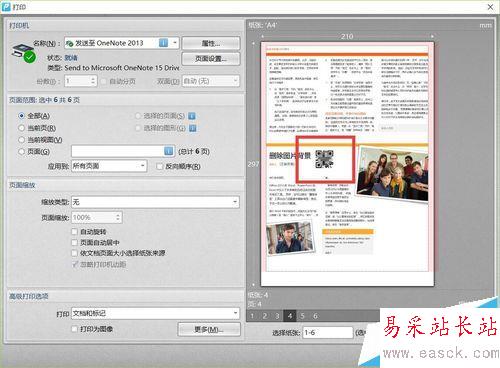Open the print Document and Markups dropdown

tap(155, 313)
